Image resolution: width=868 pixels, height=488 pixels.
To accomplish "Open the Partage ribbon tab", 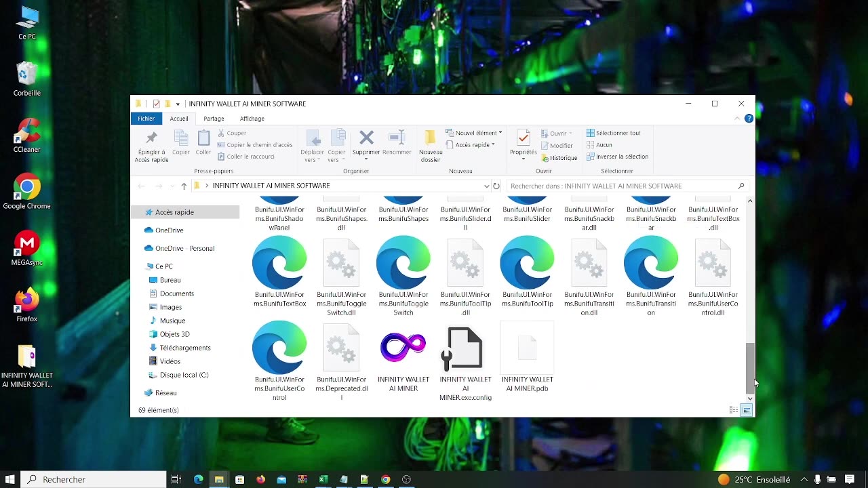I will point(214,119).
